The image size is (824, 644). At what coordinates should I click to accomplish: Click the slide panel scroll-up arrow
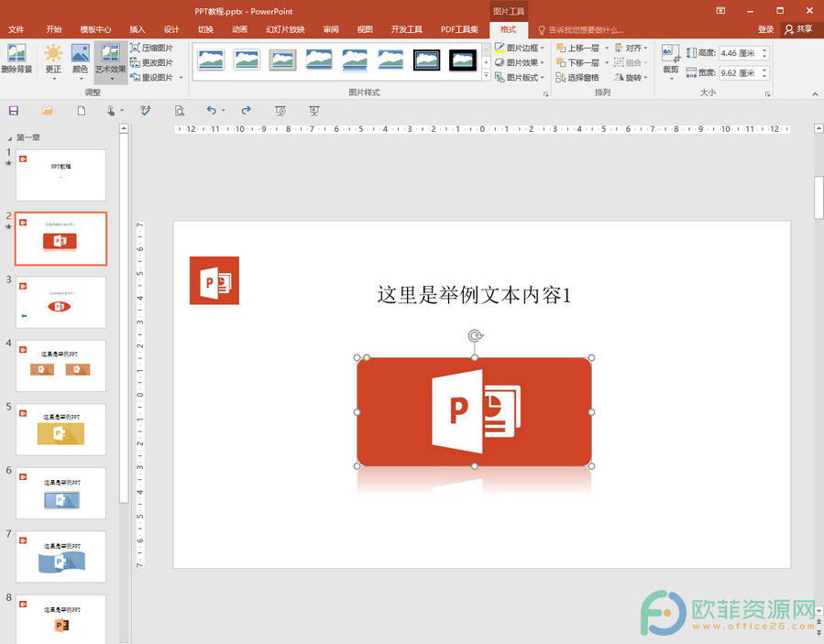pyautogui.click(x=124, y=128)
